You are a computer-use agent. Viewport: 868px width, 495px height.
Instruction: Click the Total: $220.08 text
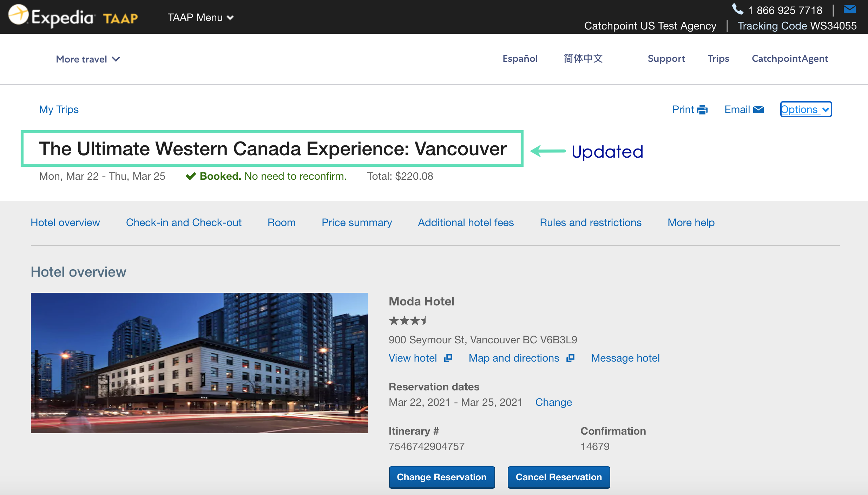click(400, 176)
